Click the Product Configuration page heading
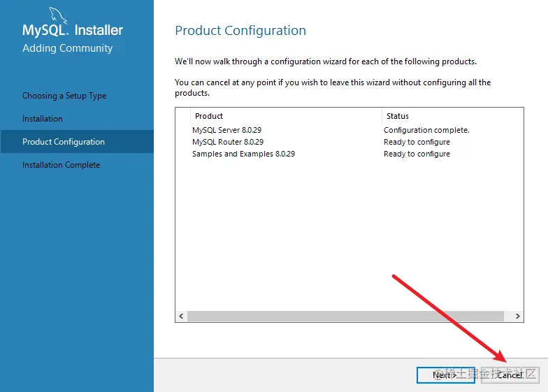Screen dimensions: 548x392 240,31
